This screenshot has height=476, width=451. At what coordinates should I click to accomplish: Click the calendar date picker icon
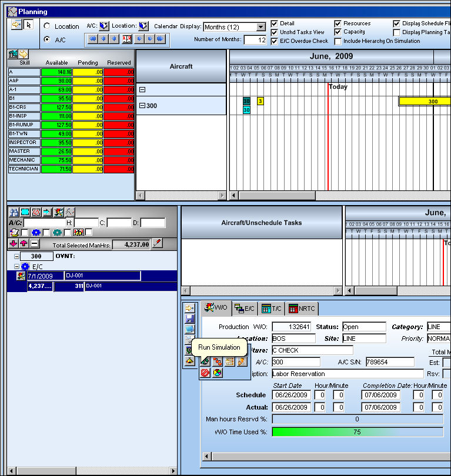(126, 39)
